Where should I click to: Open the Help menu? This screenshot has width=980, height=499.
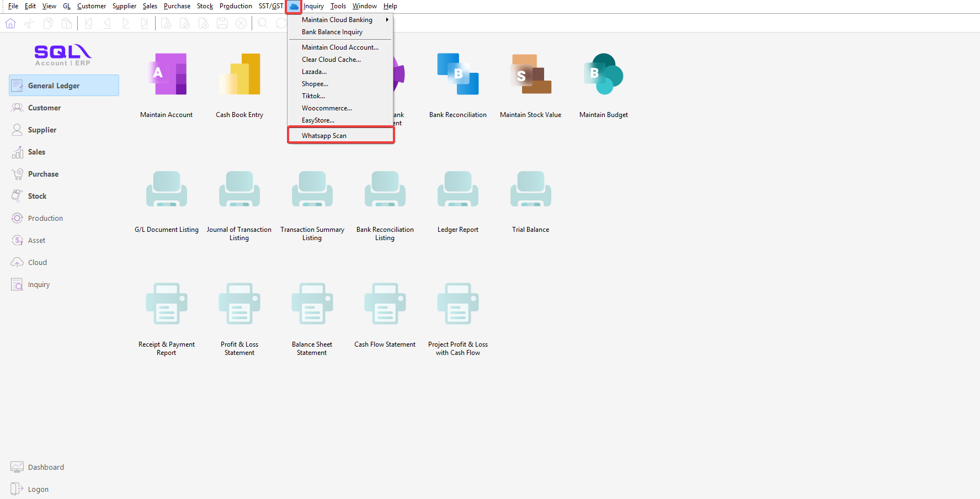pyautogui.click(x=390, y=6)
